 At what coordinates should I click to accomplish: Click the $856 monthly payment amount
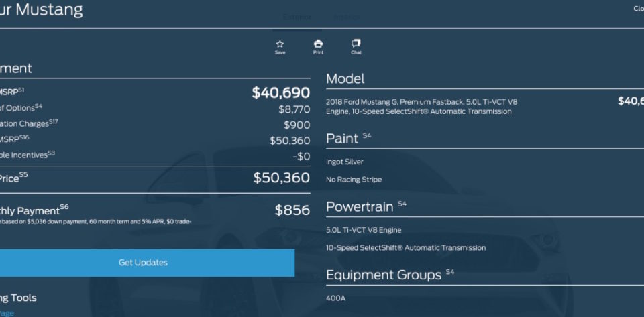[x=292, y=210]
